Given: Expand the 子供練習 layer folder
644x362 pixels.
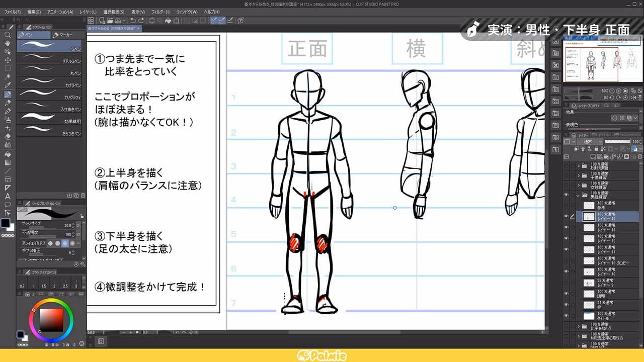Looking at the screenshot, I should coord(579,176).
